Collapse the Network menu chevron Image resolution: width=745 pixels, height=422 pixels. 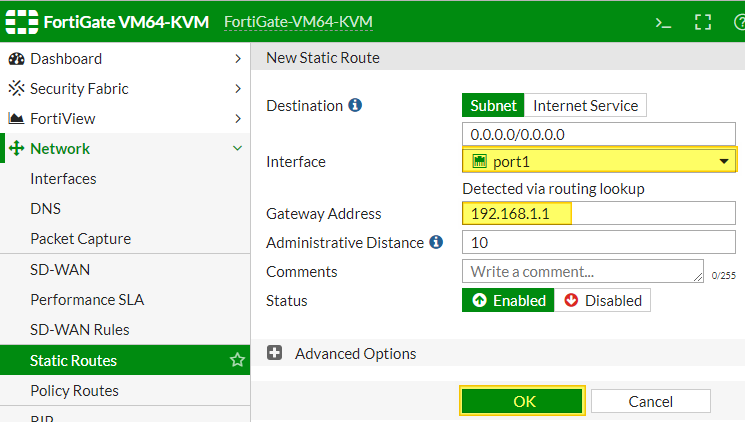click(238, 148)
